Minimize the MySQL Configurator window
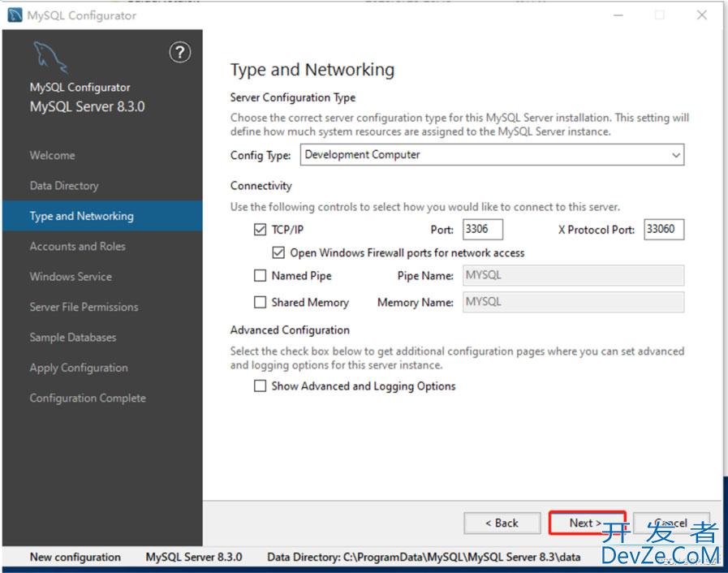Image resolution: width=728 pixels, height=573 pixels. pyautogui.click(x=618, y=15)
